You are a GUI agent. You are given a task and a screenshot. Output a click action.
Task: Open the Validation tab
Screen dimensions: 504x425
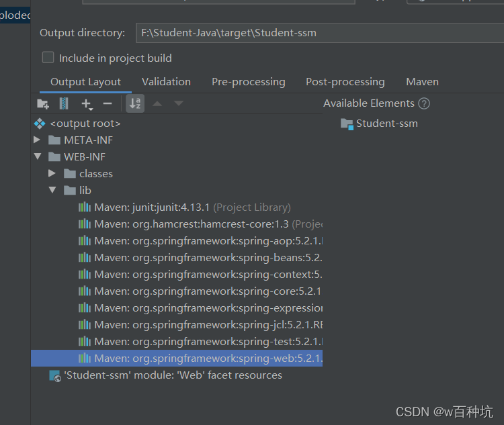166,82
